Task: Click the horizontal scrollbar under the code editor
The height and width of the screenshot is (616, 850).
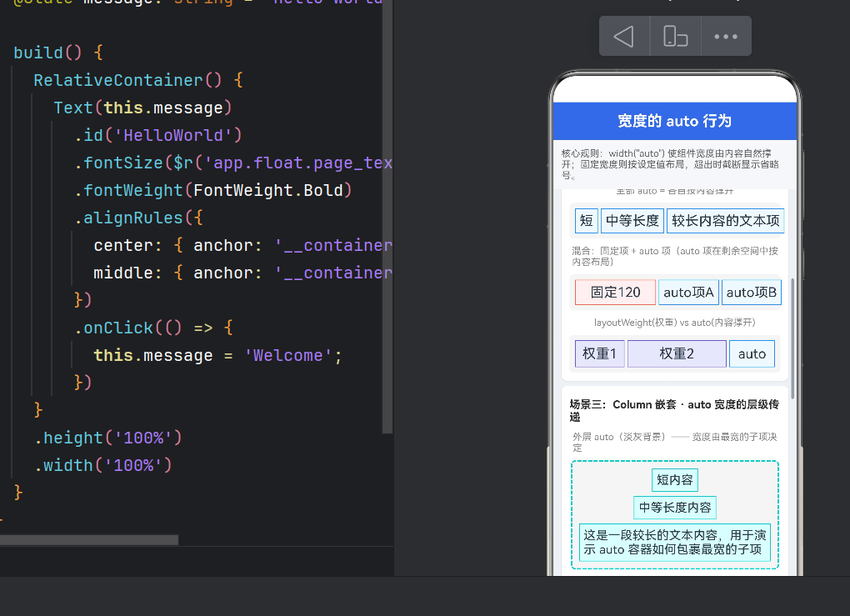Action: (89, 540)
